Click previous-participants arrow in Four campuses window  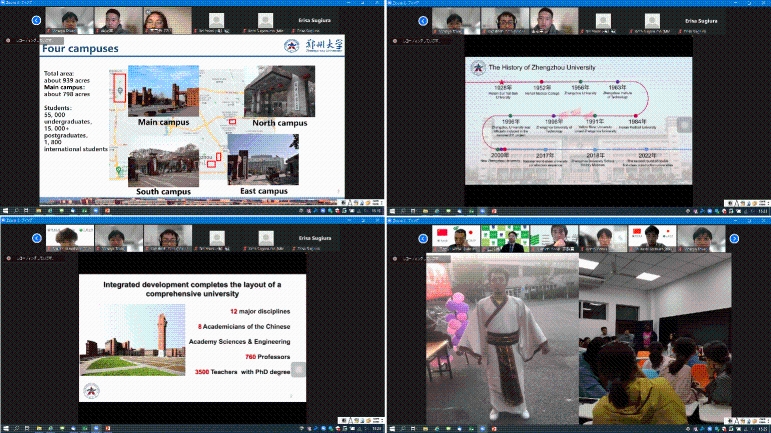pos(36,20)
